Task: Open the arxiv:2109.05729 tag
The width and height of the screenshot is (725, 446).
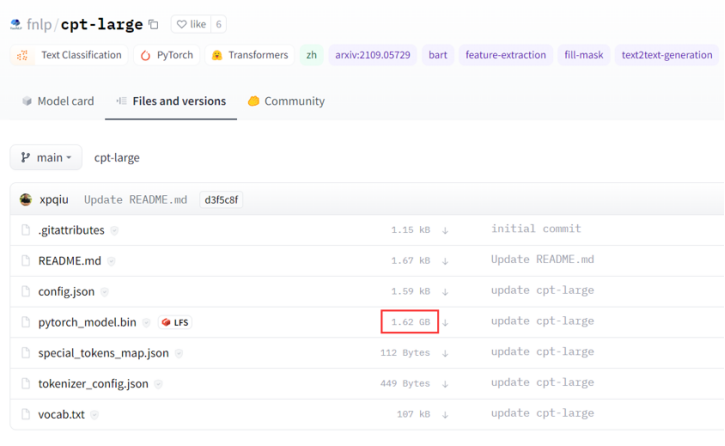Action: pos(373,55)
